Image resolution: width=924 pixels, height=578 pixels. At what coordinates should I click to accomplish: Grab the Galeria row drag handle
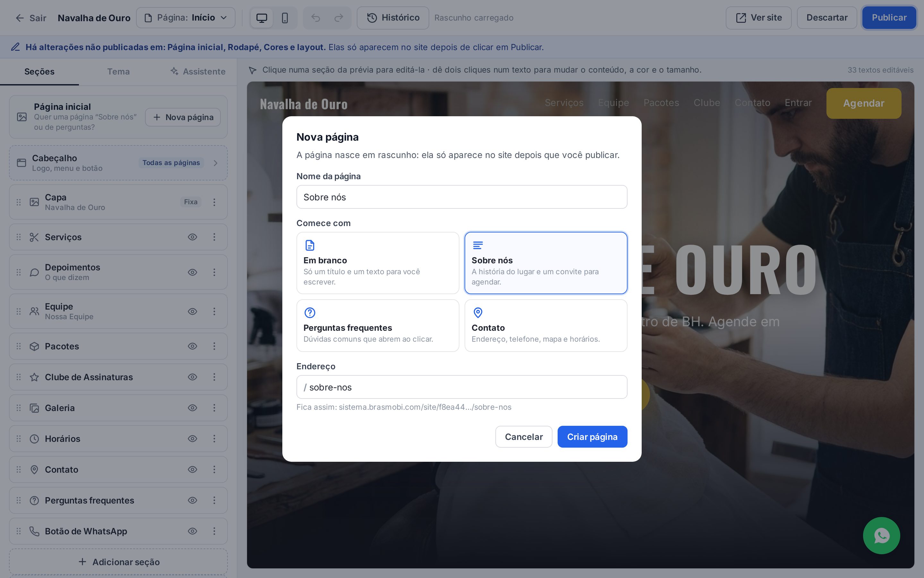tap(19, 408)
